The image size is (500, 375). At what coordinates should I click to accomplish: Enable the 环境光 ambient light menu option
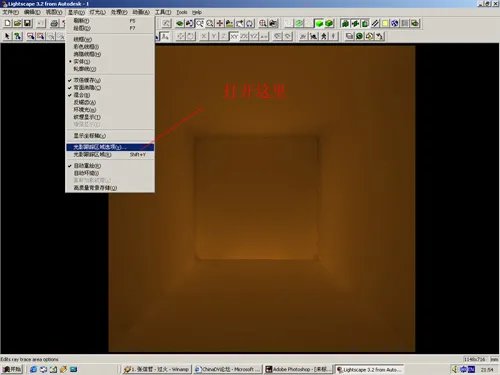[x=110, y=110]
